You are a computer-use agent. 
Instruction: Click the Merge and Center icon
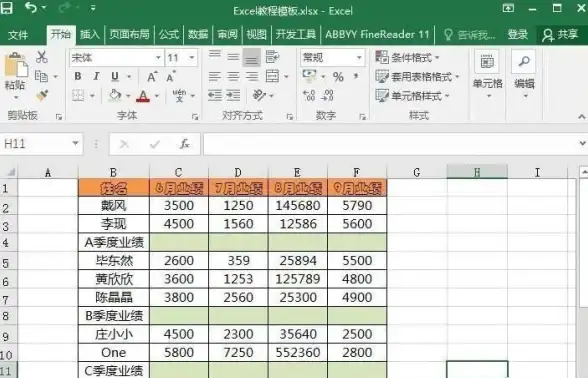pos(273,76)
